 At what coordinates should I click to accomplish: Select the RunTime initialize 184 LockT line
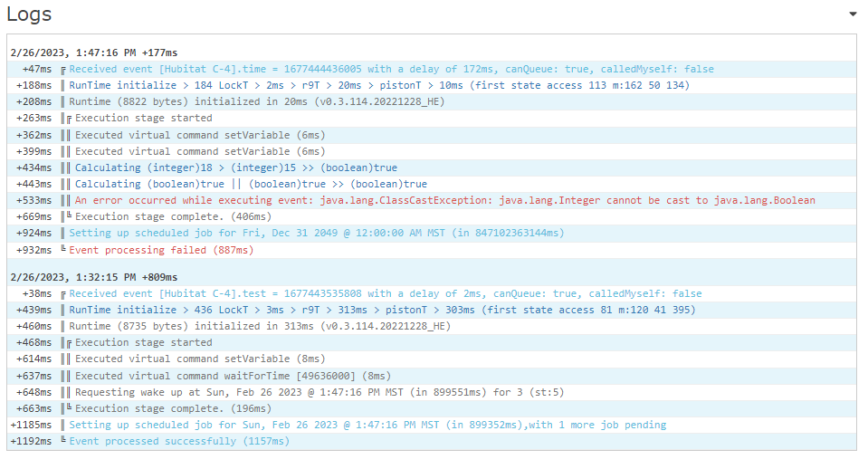[379, 85]
